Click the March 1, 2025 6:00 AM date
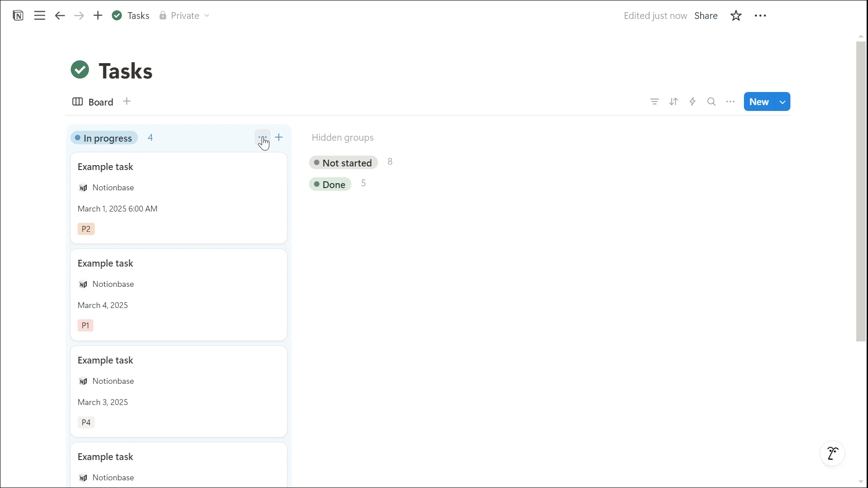 (x=117, y=209)
